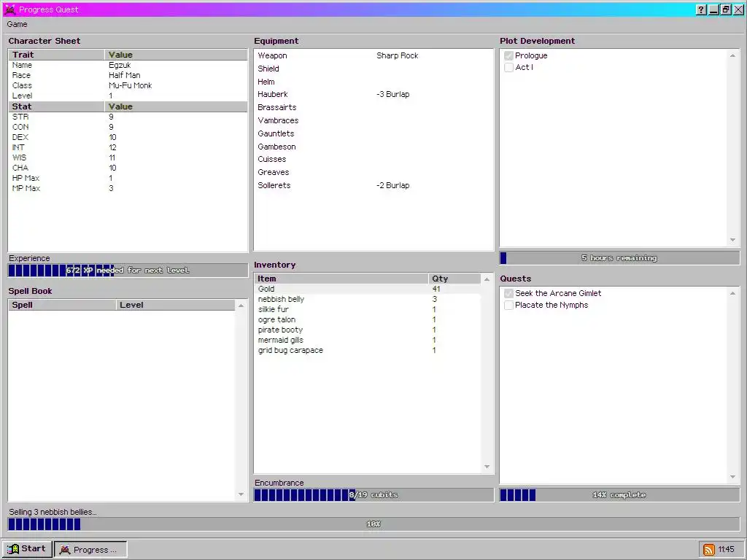
Task: Click the Mu-Fu Monk class value
Action: [130, 86]
